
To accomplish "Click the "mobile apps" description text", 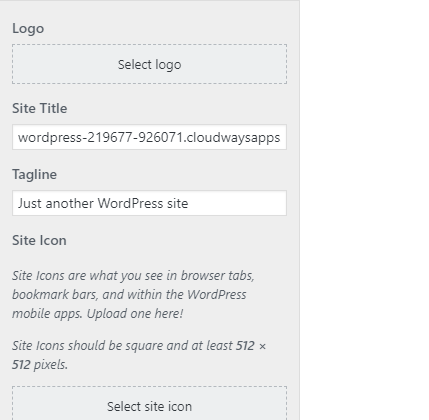I will tap(47, 314).
